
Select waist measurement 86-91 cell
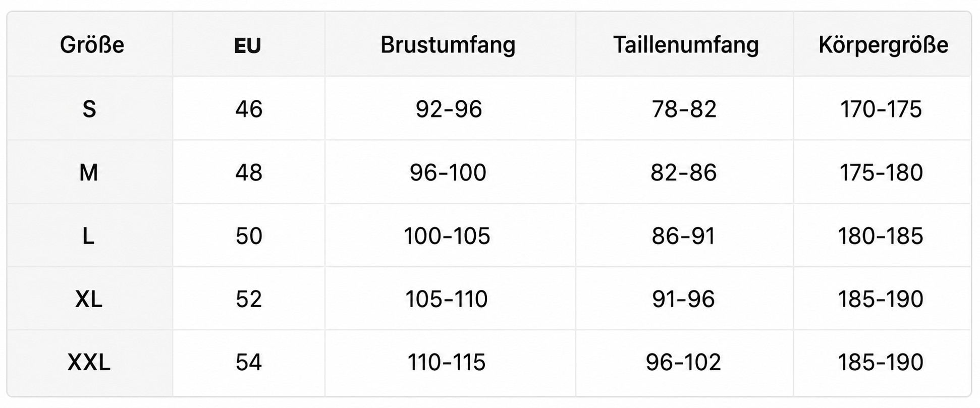683,236
